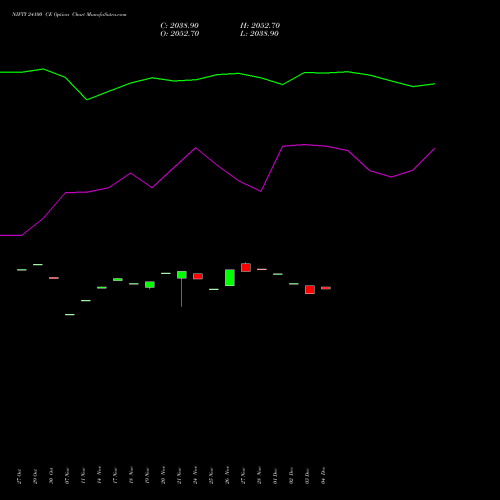This screenshot has width=500, height=500.
Task: Select the 11 Nov date label
Action: tap(83, 476)
